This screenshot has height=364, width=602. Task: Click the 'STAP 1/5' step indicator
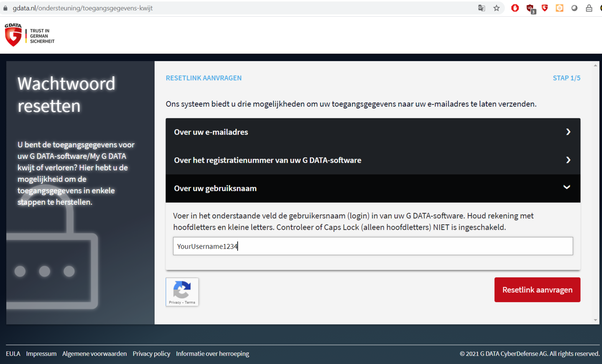coord(566,78)
